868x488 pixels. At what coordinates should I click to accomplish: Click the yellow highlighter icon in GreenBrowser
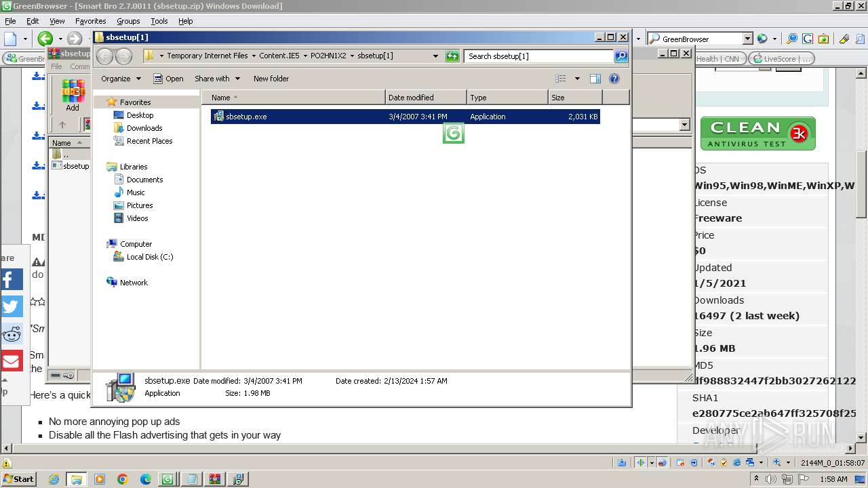(844, 39)
